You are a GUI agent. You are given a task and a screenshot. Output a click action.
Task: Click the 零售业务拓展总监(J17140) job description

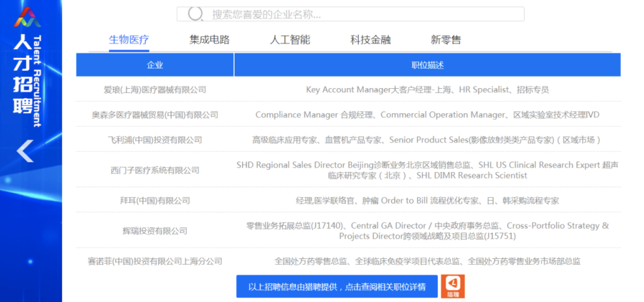point(427,231)
